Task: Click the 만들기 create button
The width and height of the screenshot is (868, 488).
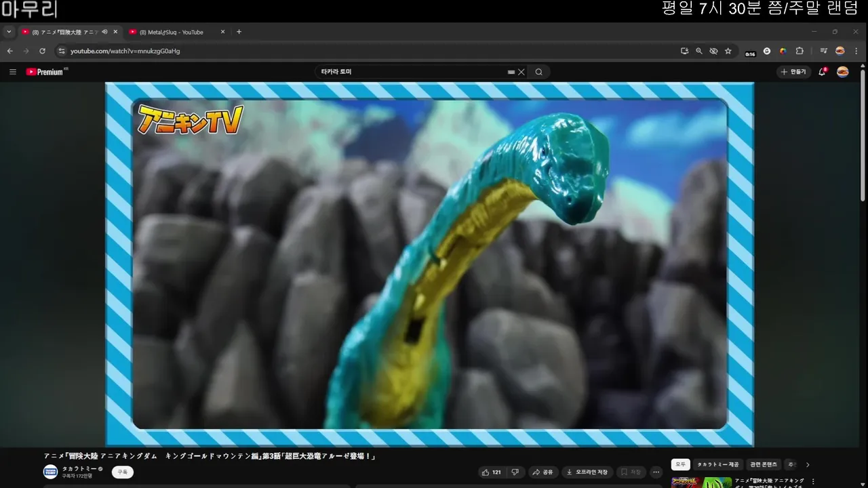Action: [793, 72]
